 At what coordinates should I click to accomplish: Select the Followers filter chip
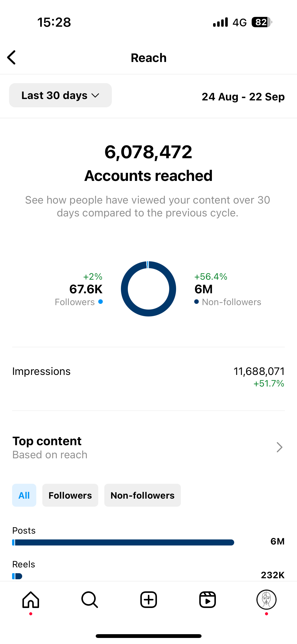click(x=70, y=495)
